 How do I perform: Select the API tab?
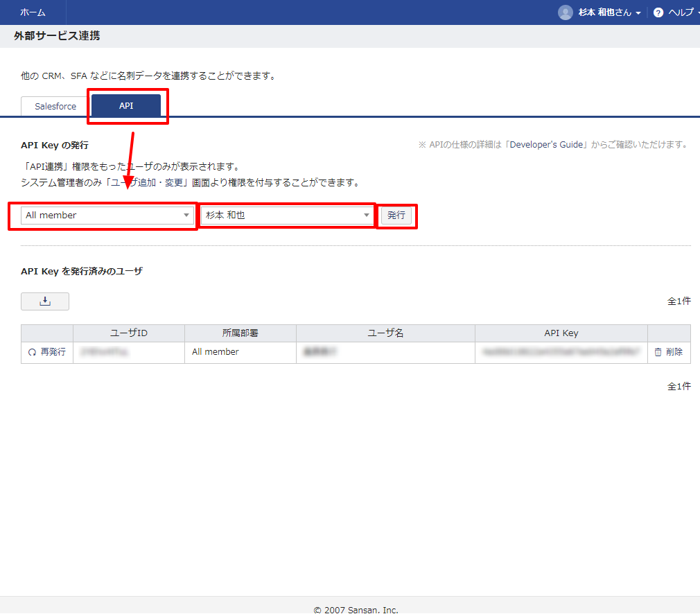click(127, 106)
